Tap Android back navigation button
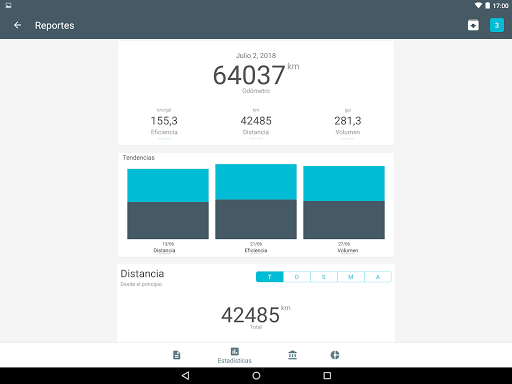Image resolution: width=512 pixels, height=384 pixels. pos(186,376)
